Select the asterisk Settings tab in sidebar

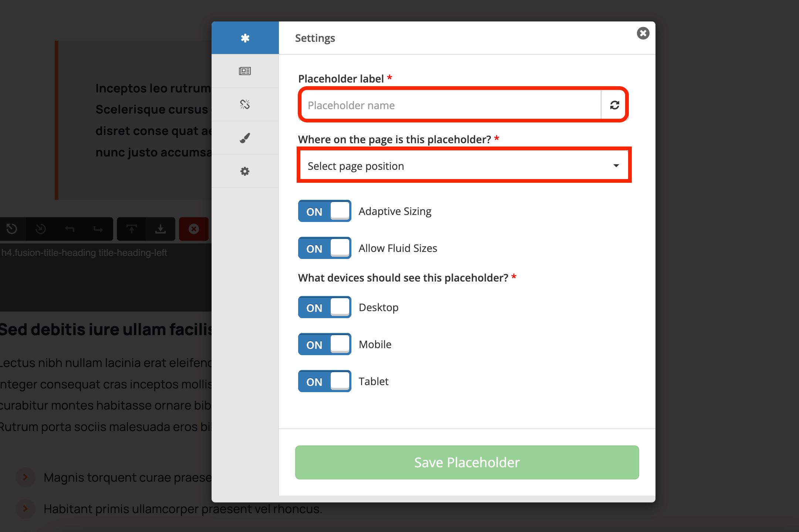(245, 38)
